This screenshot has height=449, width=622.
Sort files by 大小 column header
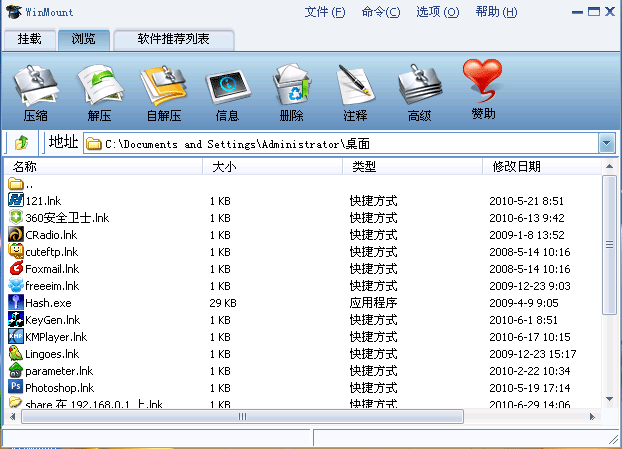224,166
